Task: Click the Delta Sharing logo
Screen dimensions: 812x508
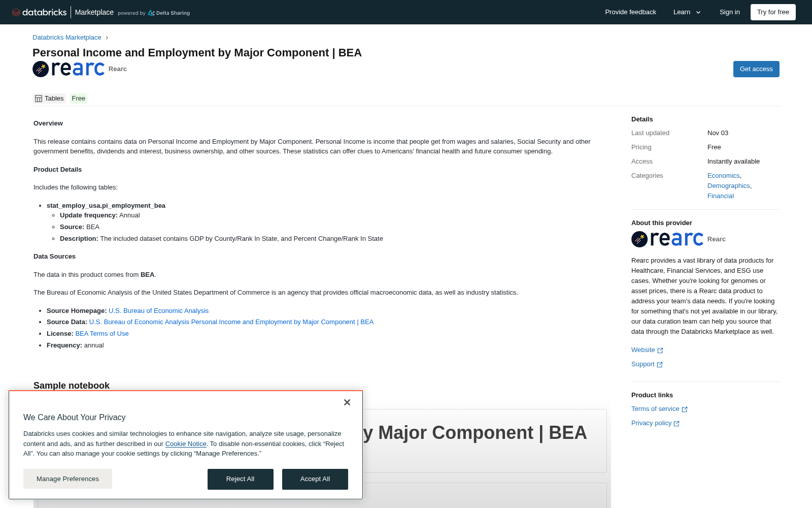Action: click(168, 13)
